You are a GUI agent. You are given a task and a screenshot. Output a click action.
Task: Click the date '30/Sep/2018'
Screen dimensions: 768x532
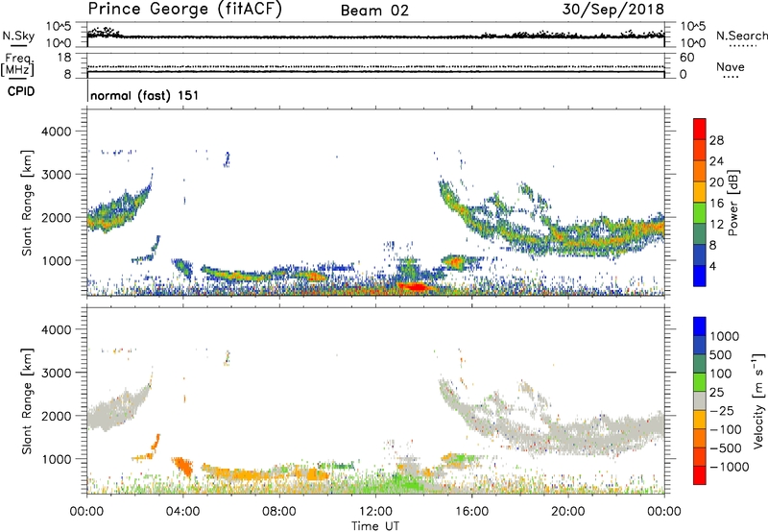click(613, 10)
